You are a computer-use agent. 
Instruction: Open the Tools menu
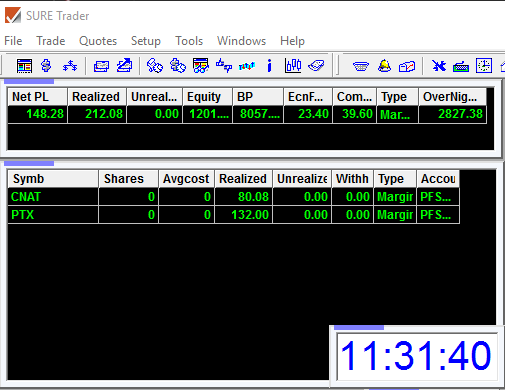[189, 41]
